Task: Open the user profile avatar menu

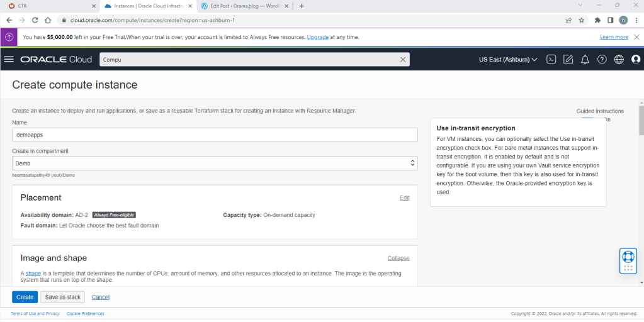Action: point(635,59)
